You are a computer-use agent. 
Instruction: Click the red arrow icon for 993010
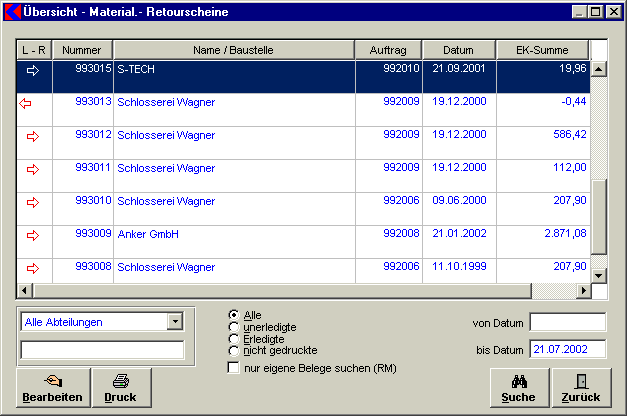click(33, 202)
